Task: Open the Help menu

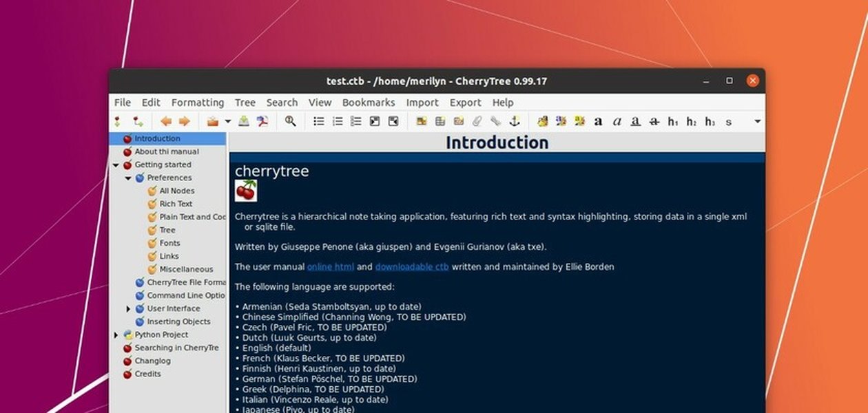Action: click(x=503, y=103)
